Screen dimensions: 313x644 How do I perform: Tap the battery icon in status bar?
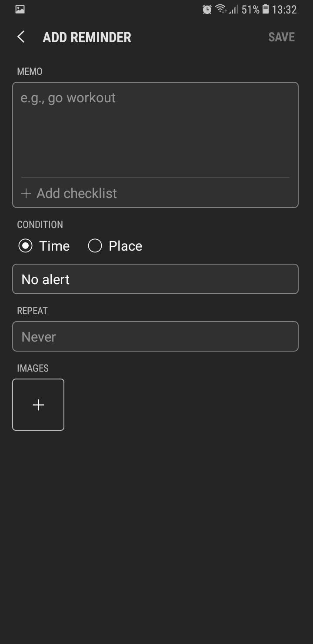tap(266, 9)
